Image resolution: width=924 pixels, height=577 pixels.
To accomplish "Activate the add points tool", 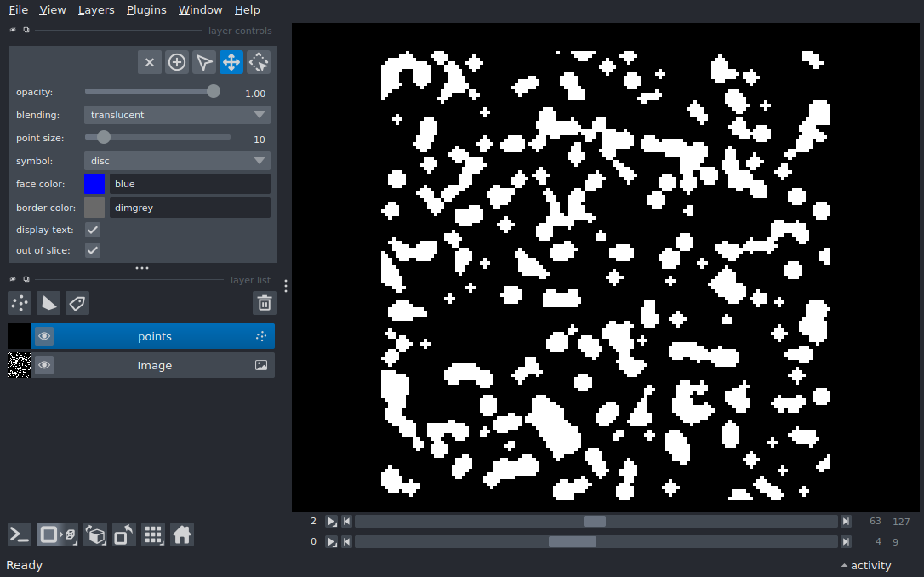I will 177,62.
